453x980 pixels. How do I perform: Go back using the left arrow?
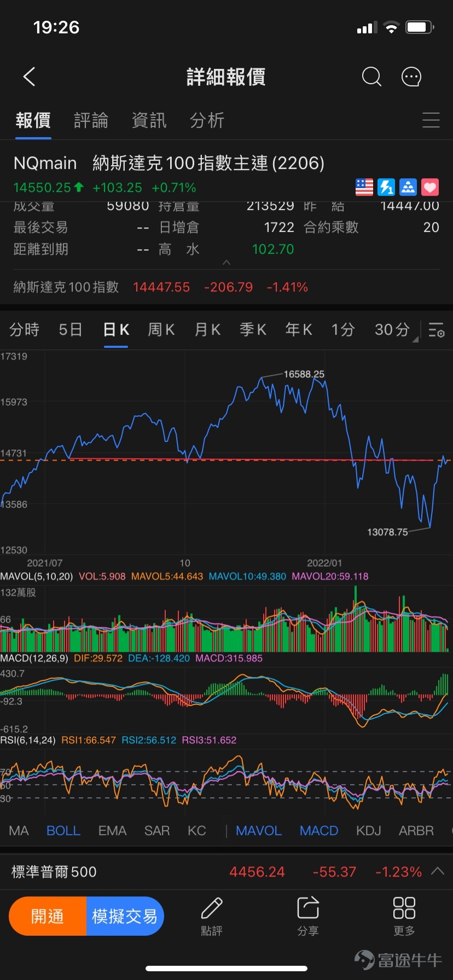[x=30, y=77]
